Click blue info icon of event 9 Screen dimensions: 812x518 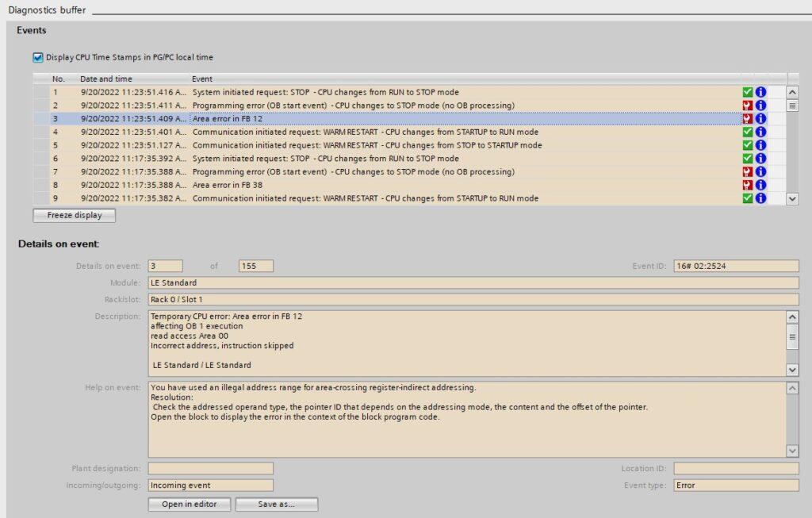[760, 198]
